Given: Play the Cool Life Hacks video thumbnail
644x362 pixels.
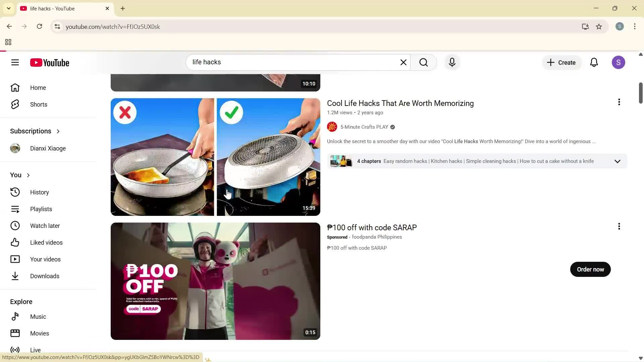Looking at the screenshot, I should (x=215, y=157).
